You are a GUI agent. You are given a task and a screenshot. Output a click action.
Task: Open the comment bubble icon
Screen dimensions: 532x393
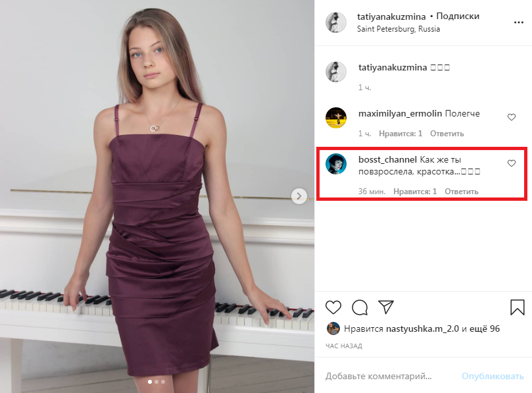[x=359, y=307]
